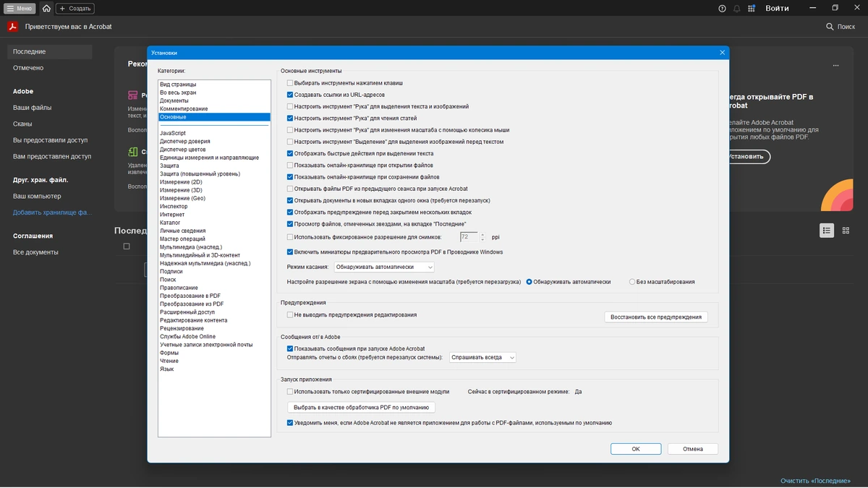
Task: Click the Acrobat logo icon
Action: coord(12,27)
